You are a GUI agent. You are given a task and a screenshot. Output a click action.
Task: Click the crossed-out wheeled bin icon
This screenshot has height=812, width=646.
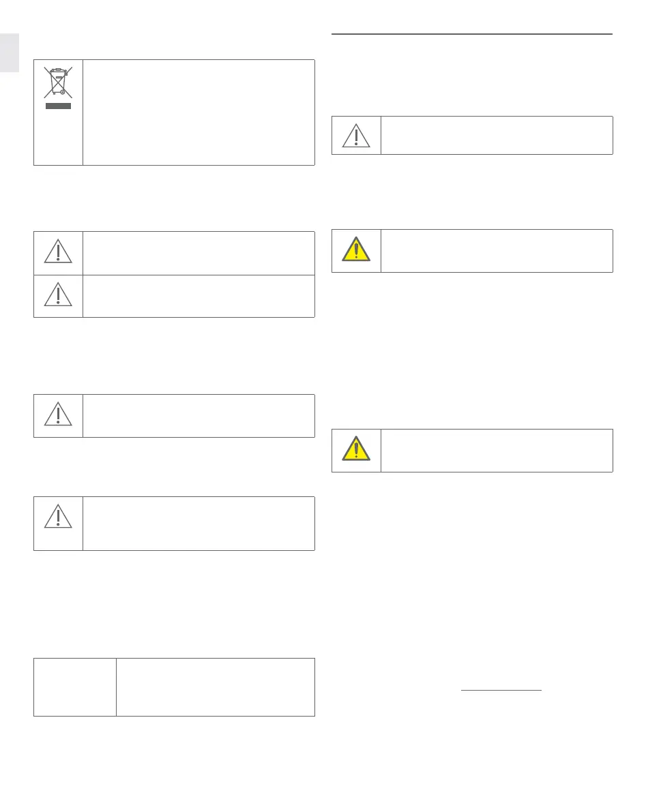[x=58, y=83]
